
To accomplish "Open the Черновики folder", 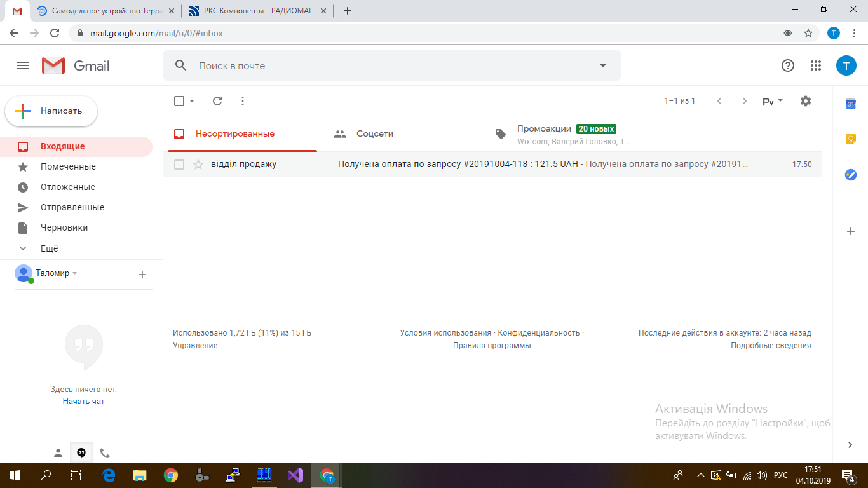I will point(76,227).
